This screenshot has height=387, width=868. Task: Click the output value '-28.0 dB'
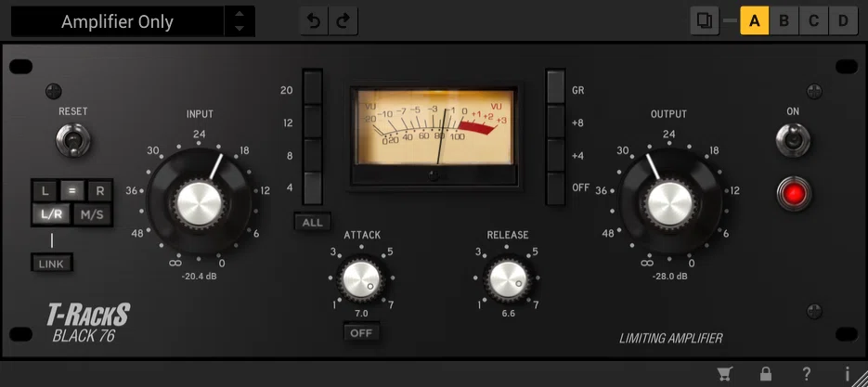point(670,275)
